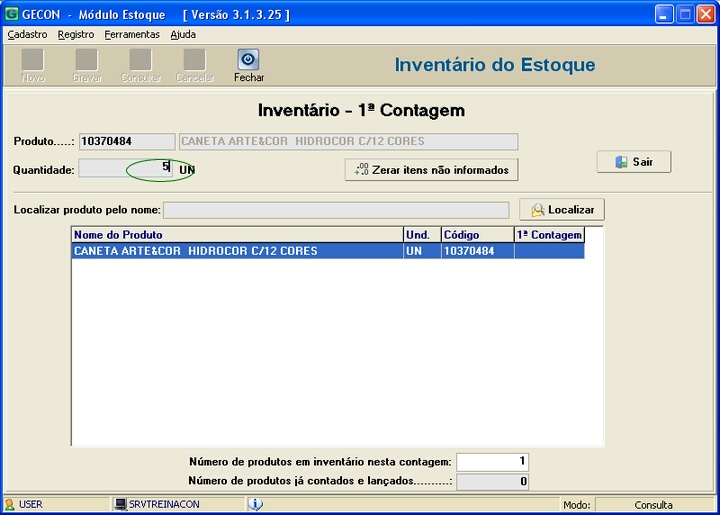This screenshot has height=515, width=720.
Task: Click the Nome do Produto column header
Action: pyautogui.click(x=237, y=235)
